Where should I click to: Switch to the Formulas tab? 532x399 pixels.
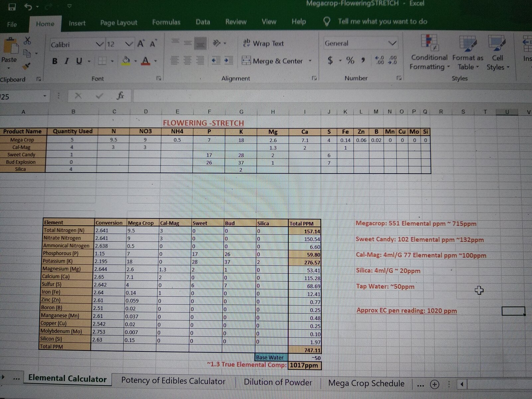pyautogui.click(x=166, y=22)
